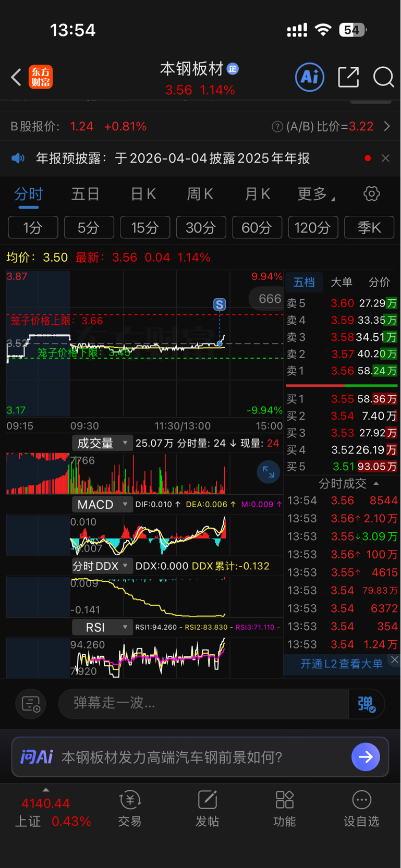The image size is (401, 868).
Task: Open chart settings gear icon
Action: 371,194
